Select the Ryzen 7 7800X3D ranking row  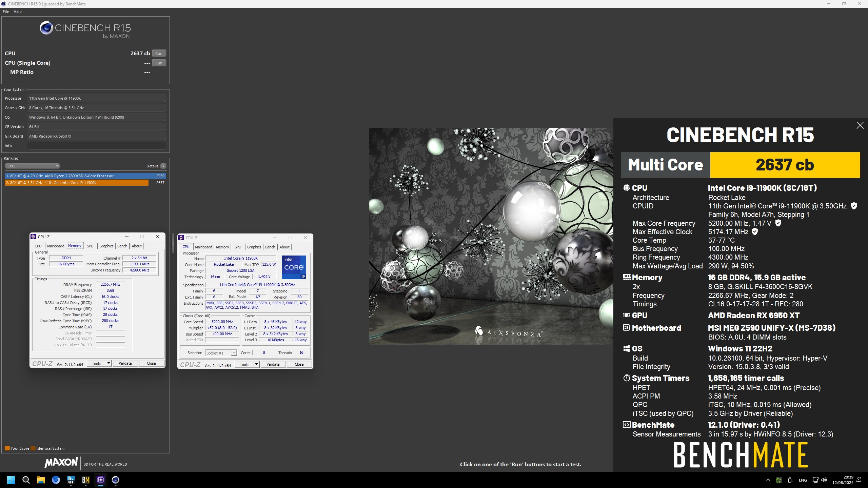85,176
